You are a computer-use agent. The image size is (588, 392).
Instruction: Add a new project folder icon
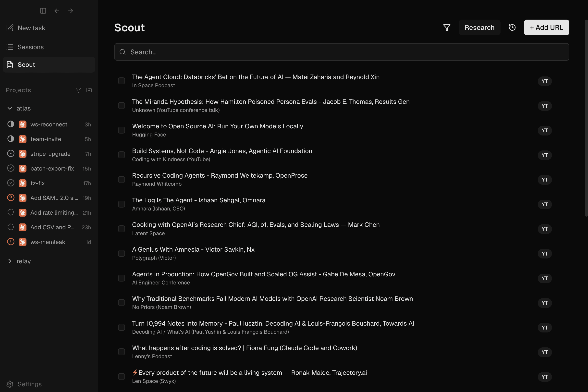click(x=89, y=90)
